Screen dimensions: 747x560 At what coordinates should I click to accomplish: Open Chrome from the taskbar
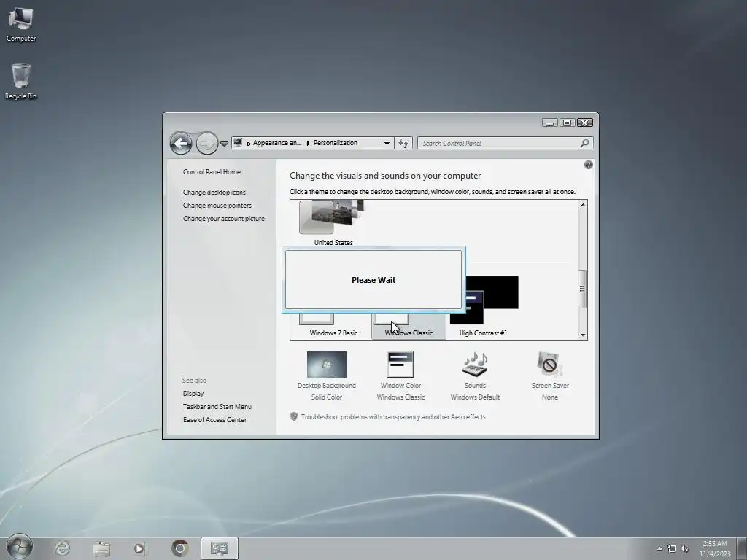[180, 548]
